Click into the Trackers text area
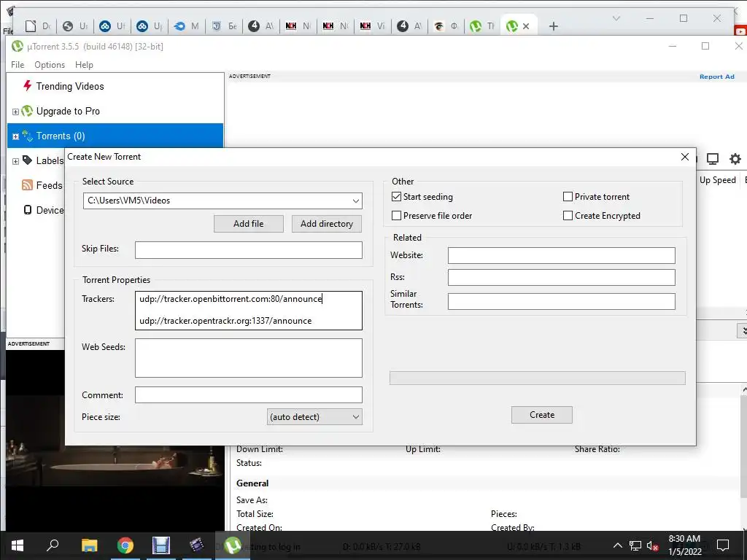The image size is (747, 560). coord(248,311)
